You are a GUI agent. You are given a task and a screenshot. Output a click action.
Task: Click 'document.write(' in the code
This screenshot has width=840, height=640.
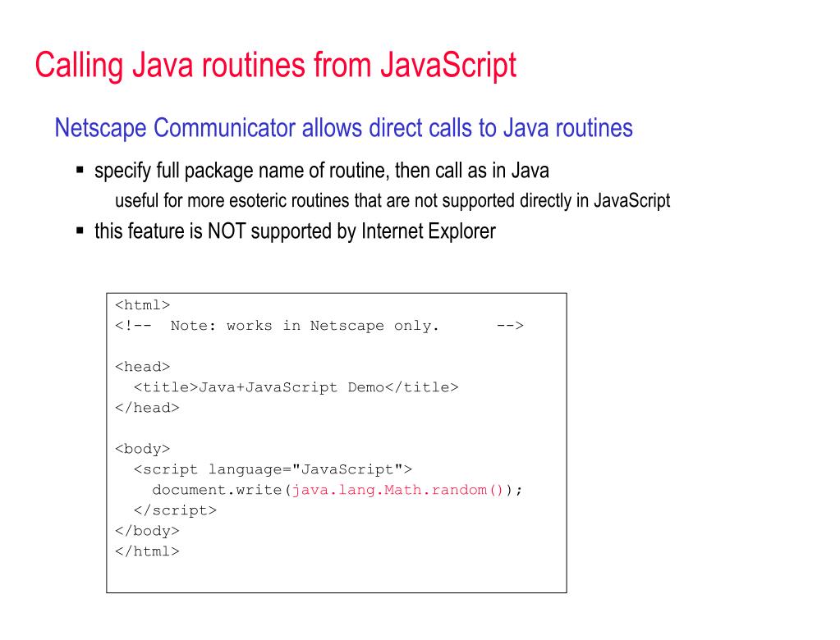(222, 490)
